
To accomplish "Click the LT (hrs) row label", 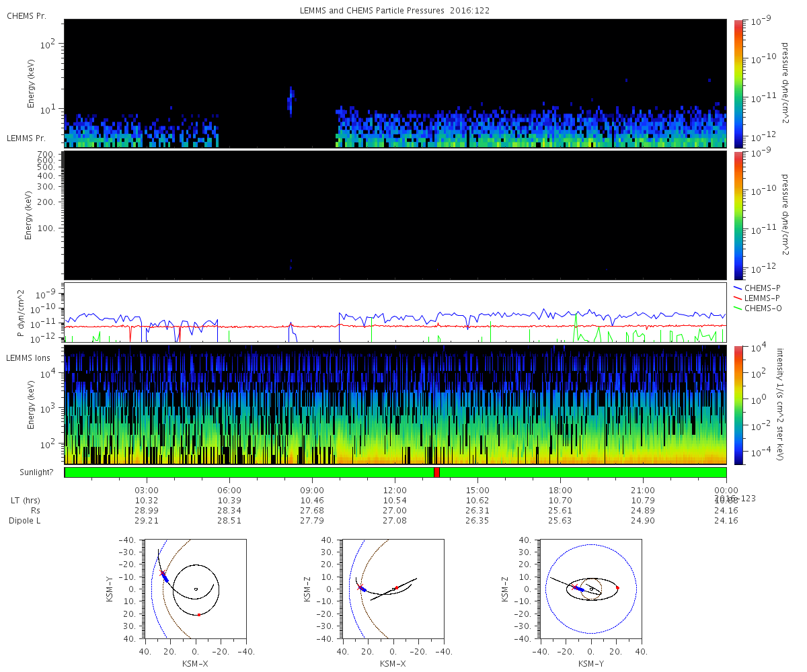I will click(x=26, y=501).
